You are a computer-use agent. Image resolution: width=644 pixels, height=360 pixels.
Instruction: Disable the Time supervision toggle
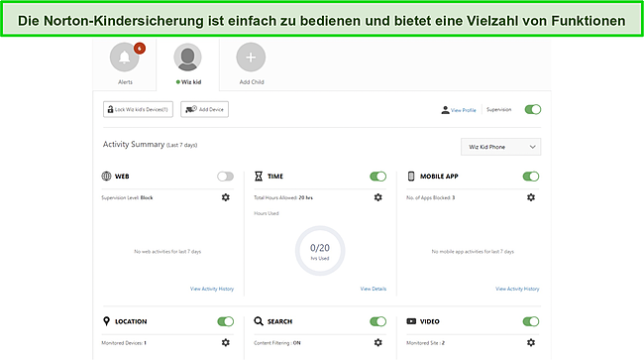[x=377, y=177]
